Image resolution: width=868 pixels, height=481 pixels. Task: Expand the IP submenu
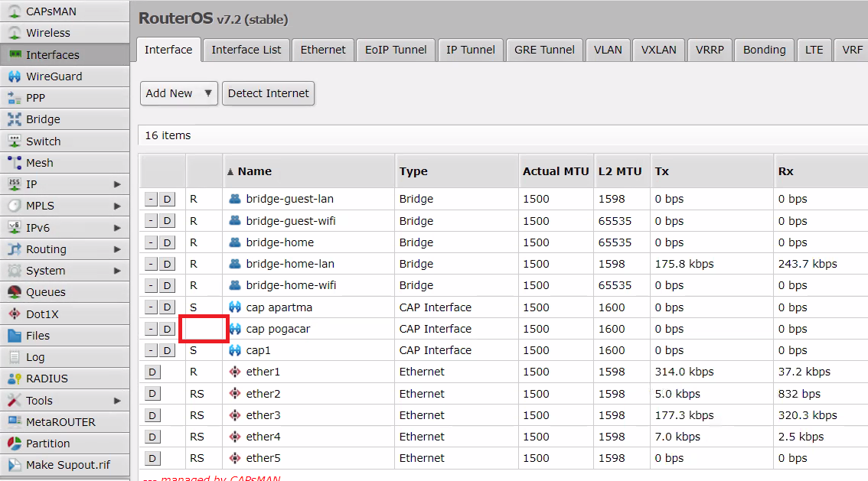[117, 184]
